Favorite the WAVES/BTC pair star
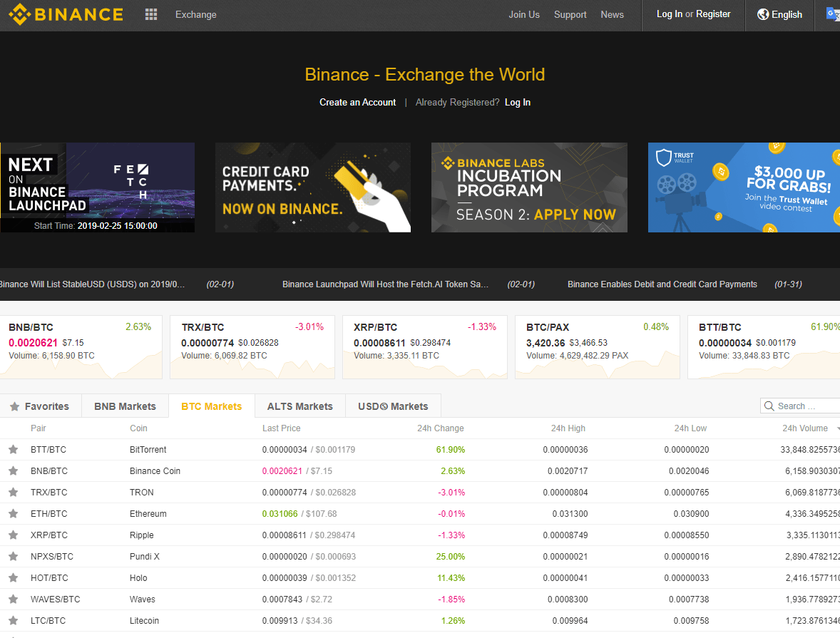Viewport: 840px width, 638px height. click(x=14, y=600)
